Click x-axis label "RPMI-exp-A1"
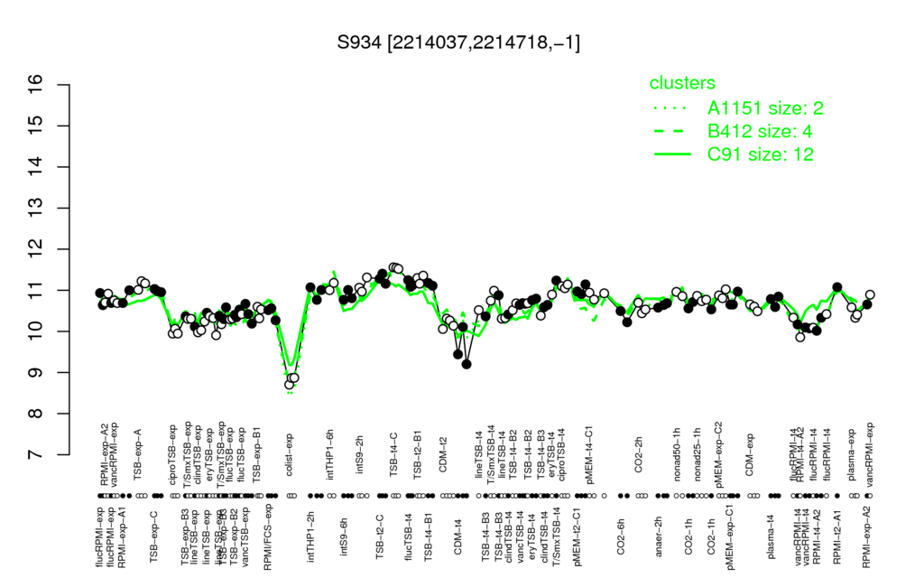 click(x=121, y=538)
